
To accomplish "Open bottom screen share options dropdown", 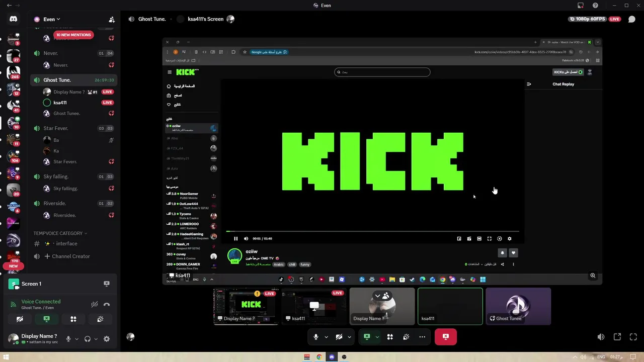I will [377, 337].
